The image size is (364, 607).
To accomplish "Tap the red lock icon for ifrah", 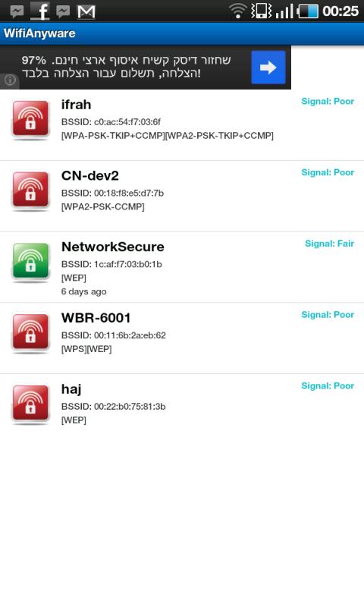I will click(30, 119).
